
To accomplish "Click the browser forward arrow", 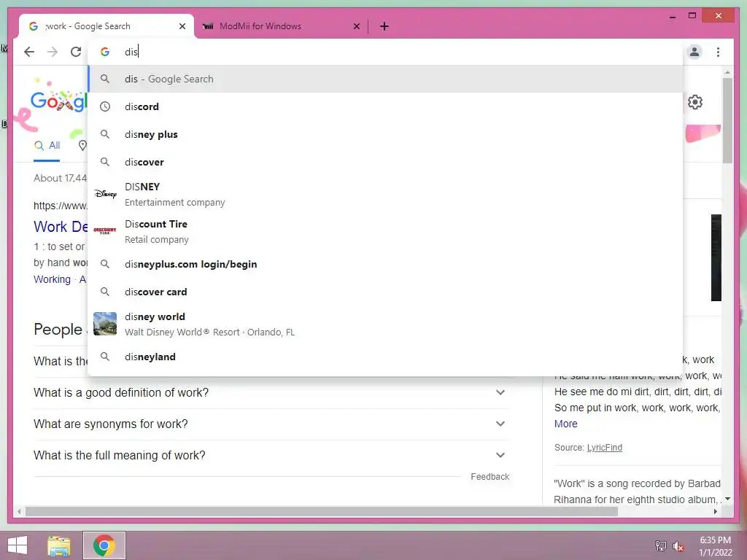I will 53,52.
